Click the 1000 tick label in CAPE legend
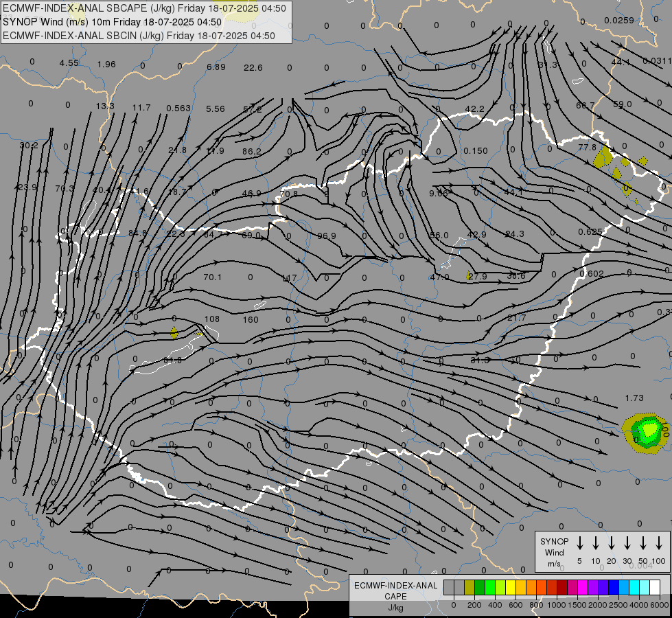Image resolution: width=672 pixels, height=618 pixels. pos(556,605)
